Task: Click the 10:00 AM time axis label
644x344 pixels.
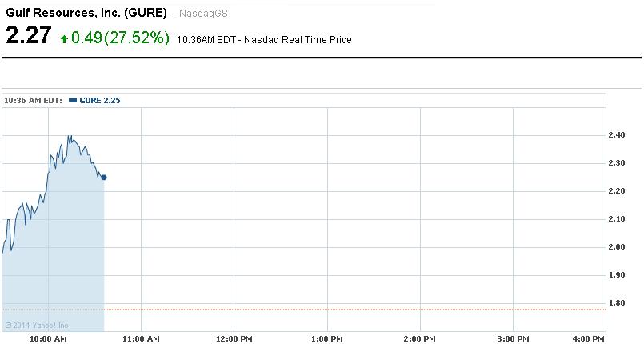Action: pos(48,338)
